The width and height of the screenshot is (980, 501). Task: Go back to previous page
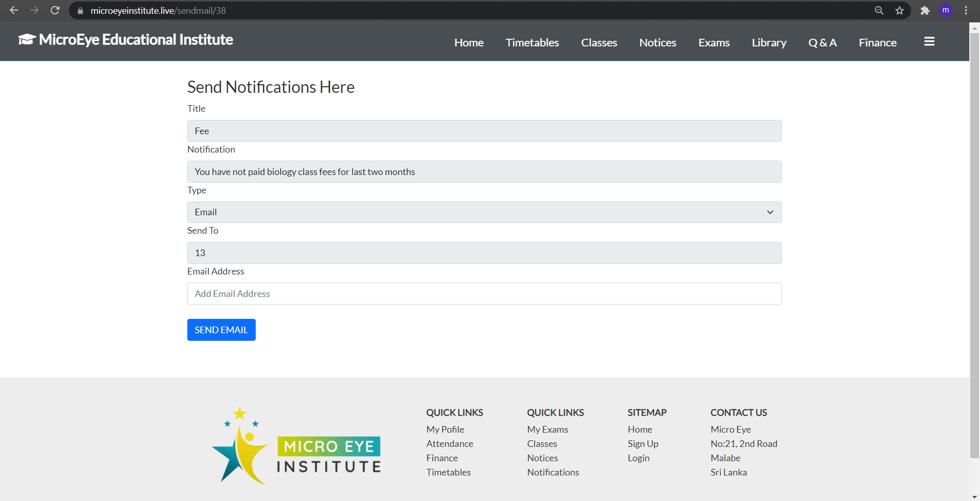coord(14,10)
